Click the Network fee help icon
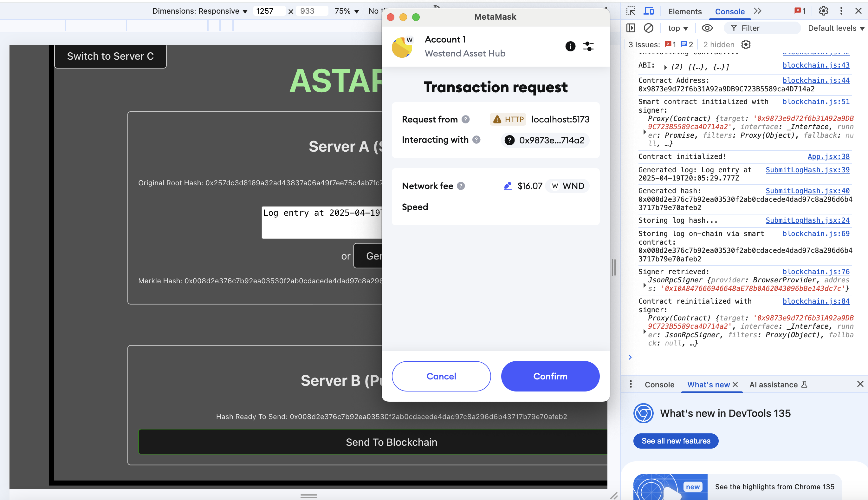Viewport: 868px width, 500px height. (461, 186)
